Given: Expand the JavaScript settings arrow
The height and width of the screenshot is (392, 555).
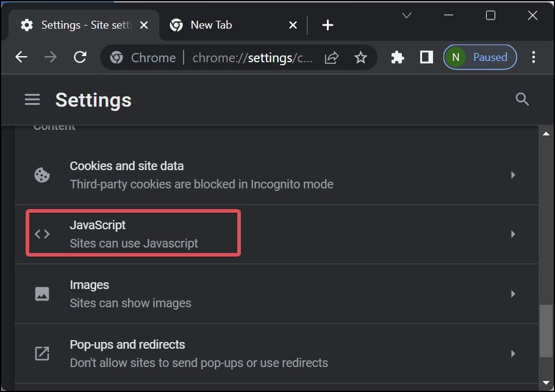Looking at the screenshot, I should pos(513,234).
